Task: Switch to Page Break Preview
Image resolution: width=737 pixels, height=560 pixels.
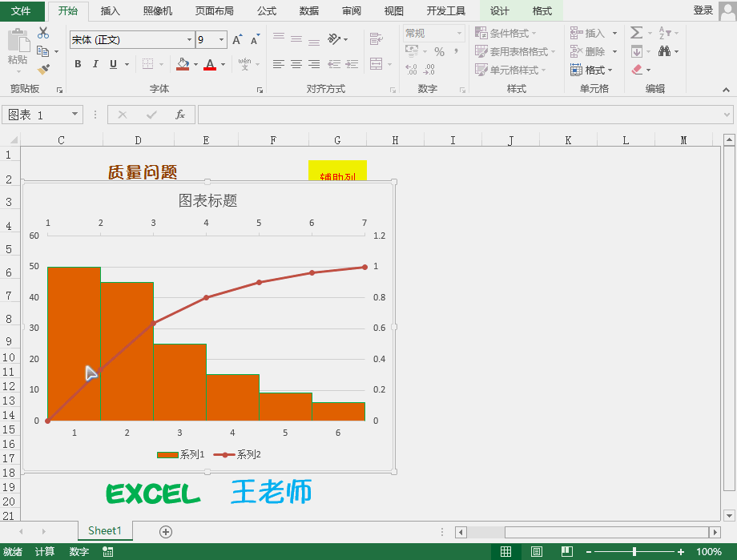Action: 567,551
